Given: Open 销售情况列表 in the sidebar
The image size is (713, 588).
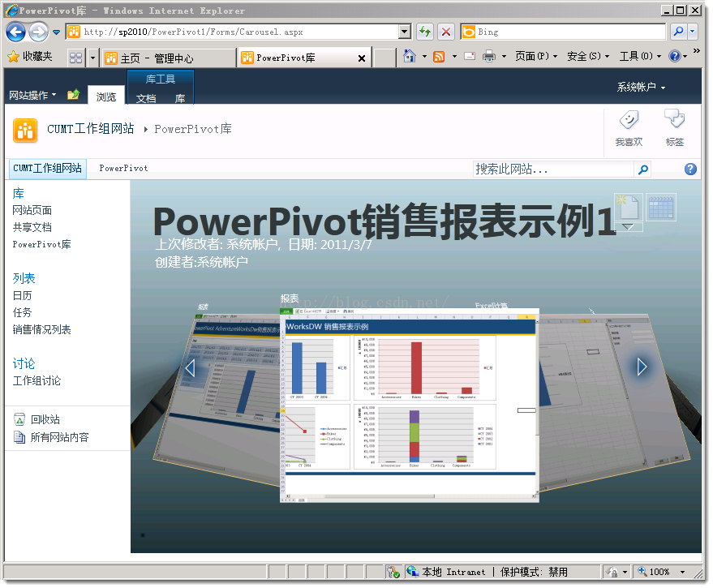Looking at the screenshot, I should tap(41, 330).
